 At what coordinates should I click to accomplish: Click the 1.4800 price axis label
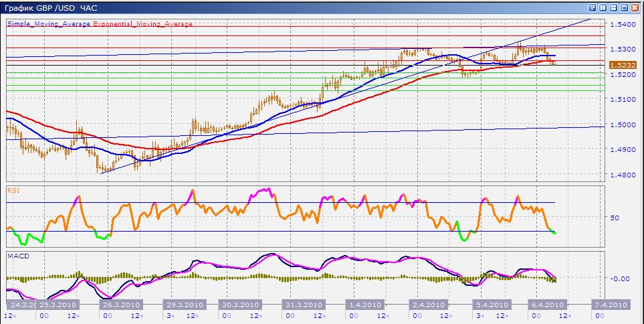(x=622, y=175)
